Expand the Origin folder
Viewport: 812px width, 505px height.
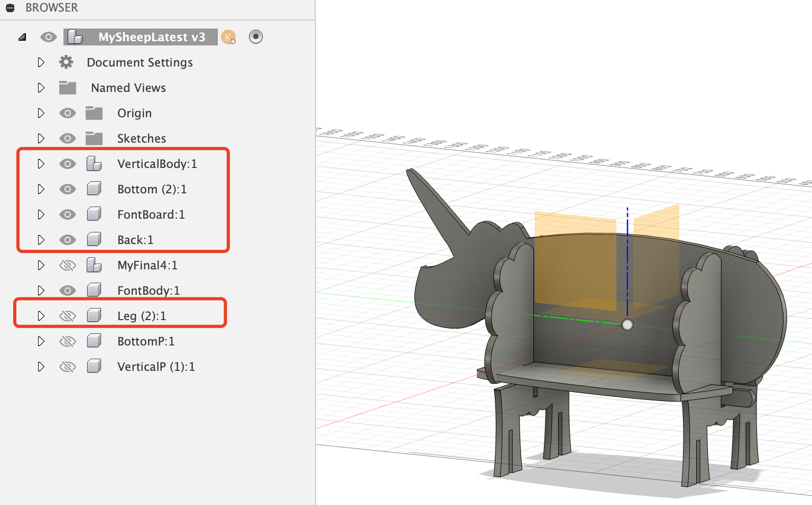tap(41, 113)
